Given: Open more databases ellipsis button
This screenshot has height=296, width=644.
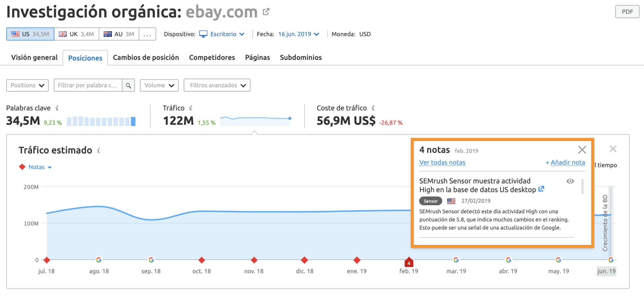Looking at the screenshot, I should (147, 34).
